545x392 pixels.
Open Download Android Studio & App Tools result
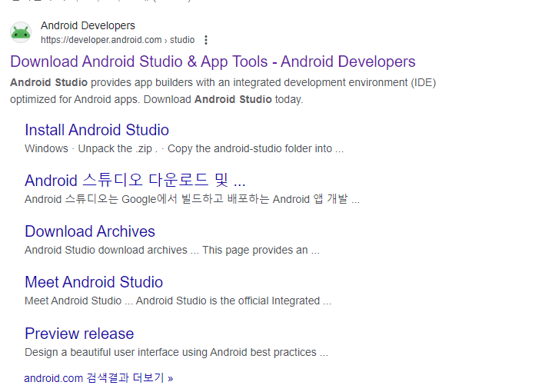point(213,61)
